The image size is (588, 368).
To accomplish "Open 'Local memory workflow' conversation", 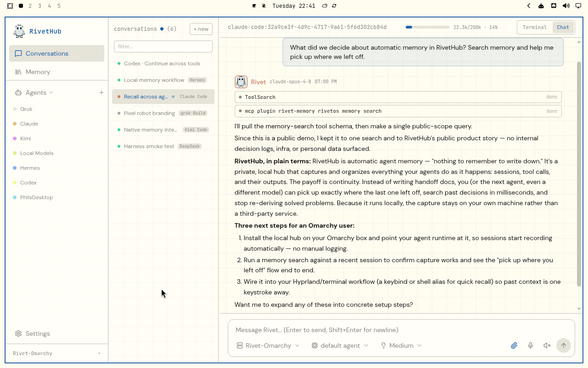I will (163, 80).
